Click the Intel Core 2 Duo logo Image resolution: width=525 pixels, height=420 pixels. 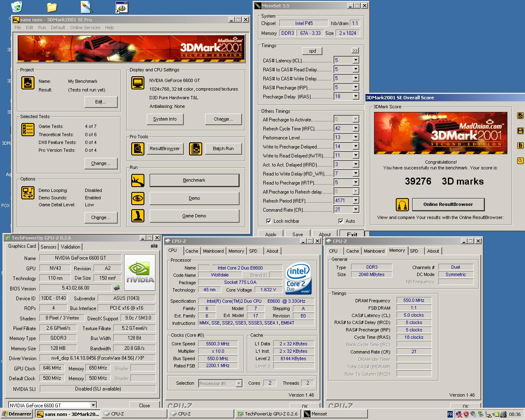coord(298,278)
